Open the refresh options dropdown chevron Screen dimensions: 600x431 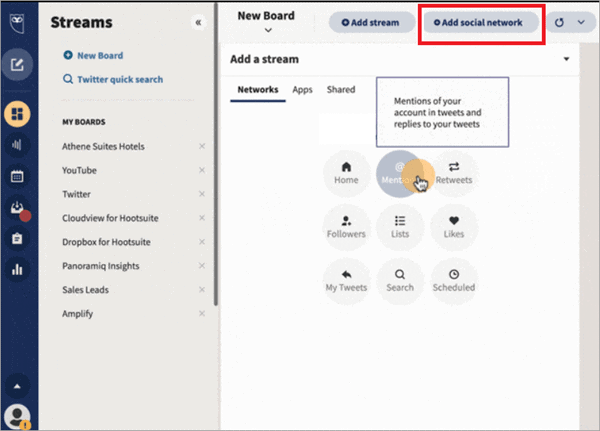(580, 21)
